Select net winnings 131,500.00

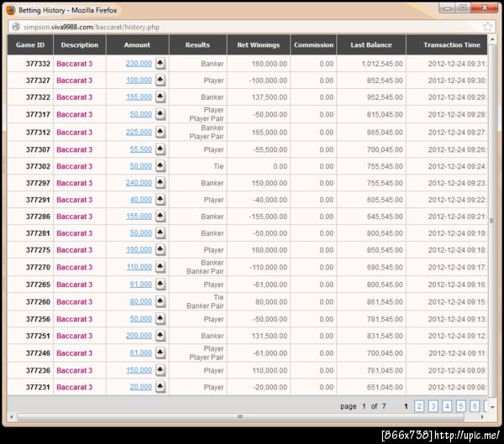[270, 336]
